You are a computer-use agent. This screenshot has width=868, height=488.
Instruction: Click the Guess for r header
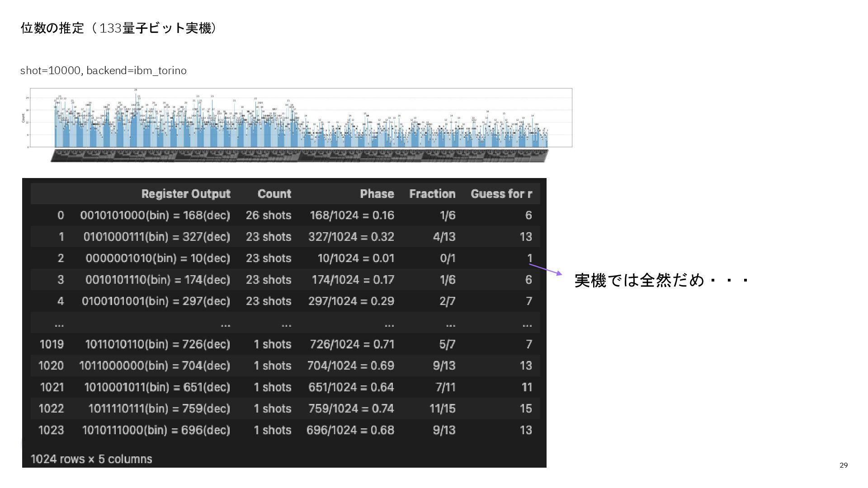pos(501,194)
